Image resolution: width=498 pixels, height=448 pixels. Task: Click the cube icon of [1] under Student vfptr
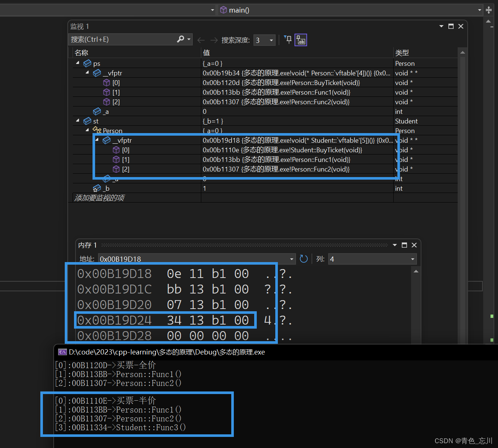pos(116,159)
